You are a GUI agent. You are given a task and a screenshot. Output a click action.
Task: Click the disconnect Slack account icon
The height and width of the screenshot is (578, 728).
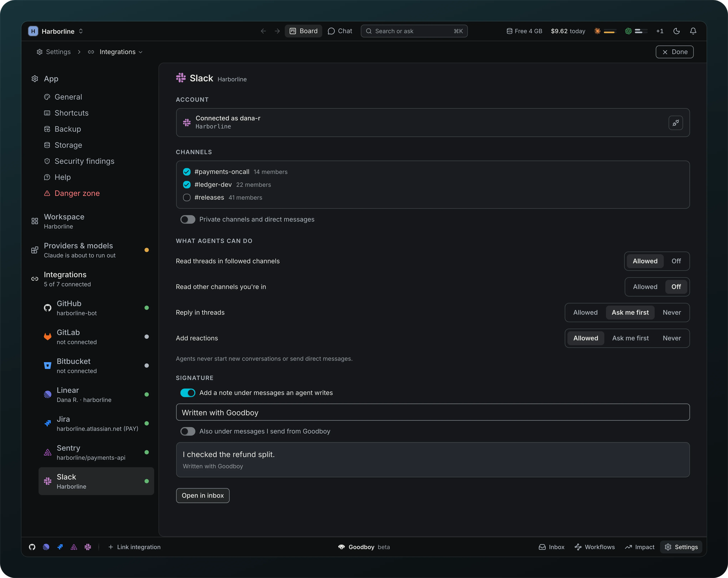(x=675, y=123)
